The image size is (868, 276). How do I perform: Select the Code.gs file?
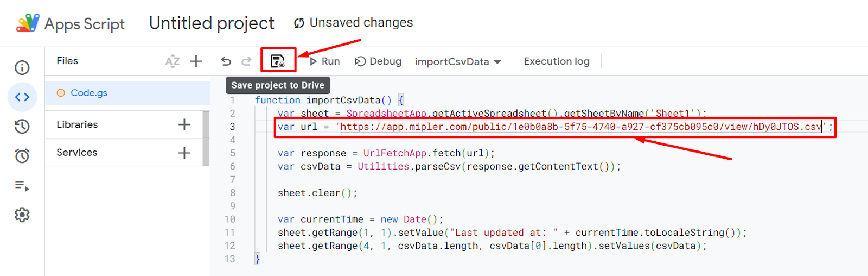(x=89, y=93)
